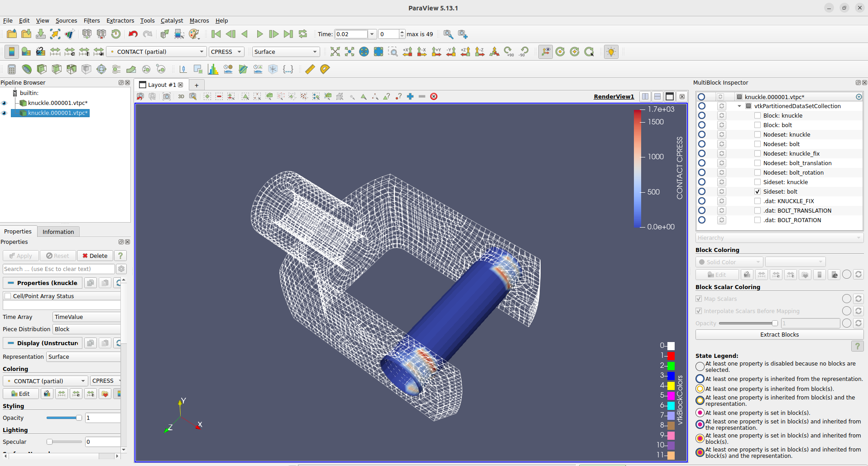
Task: Open the Stream Tracer filter
Action: point(116,69)
